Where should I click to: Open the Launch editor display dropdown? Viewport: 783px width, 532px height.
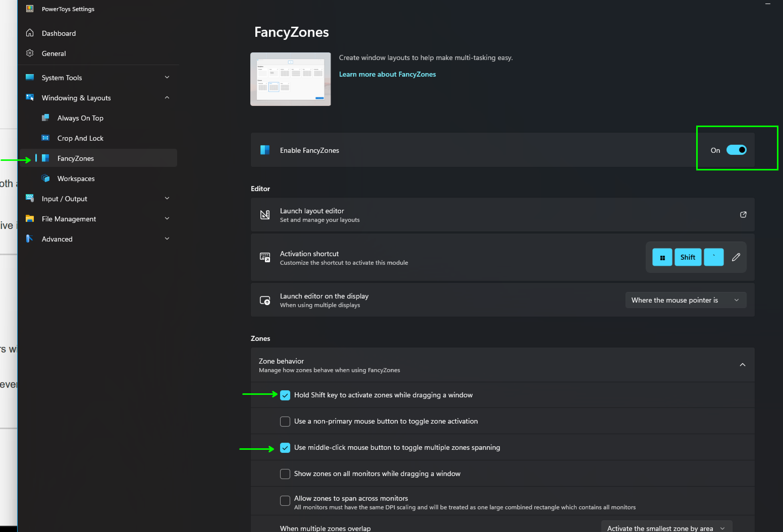pos(685,300)
